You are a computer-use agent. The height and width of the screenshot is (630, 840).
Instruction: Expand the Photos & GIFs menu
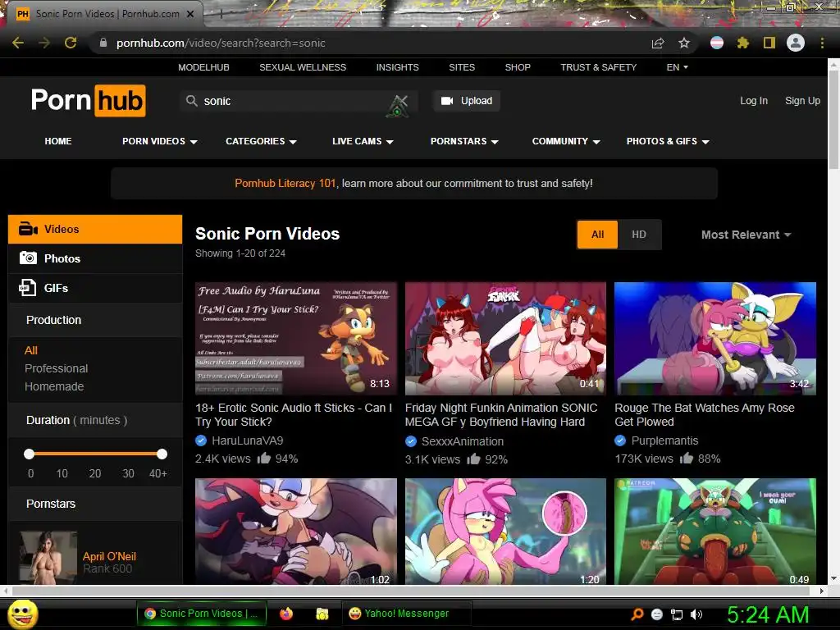coord(668,141)
